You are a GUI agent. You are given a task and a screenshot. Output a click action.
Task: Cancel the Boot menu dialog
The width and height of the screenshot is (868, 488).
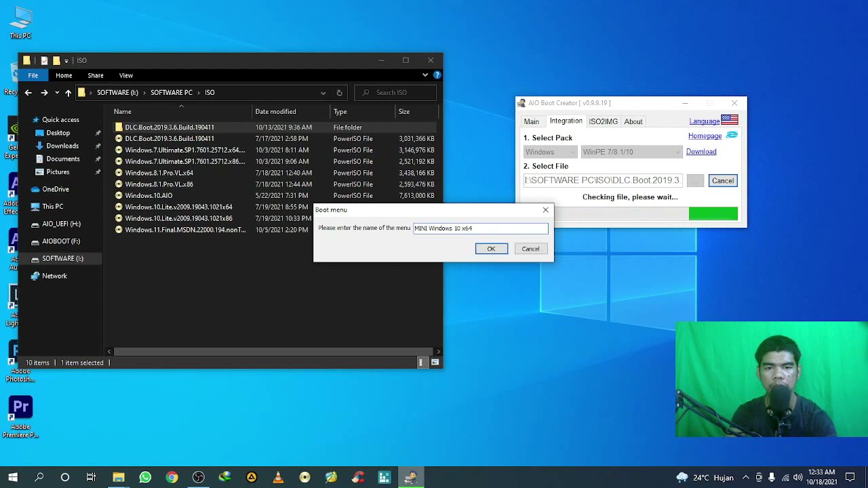point(530,249)
